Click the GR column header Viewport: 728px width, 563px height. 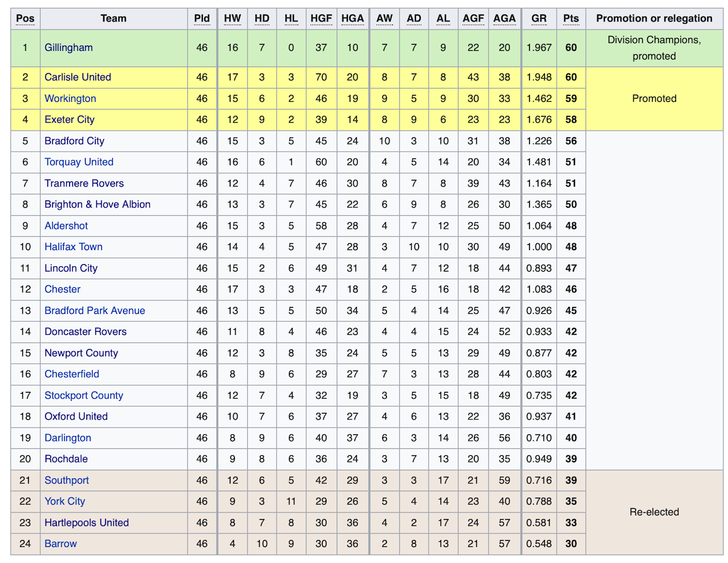539,19
